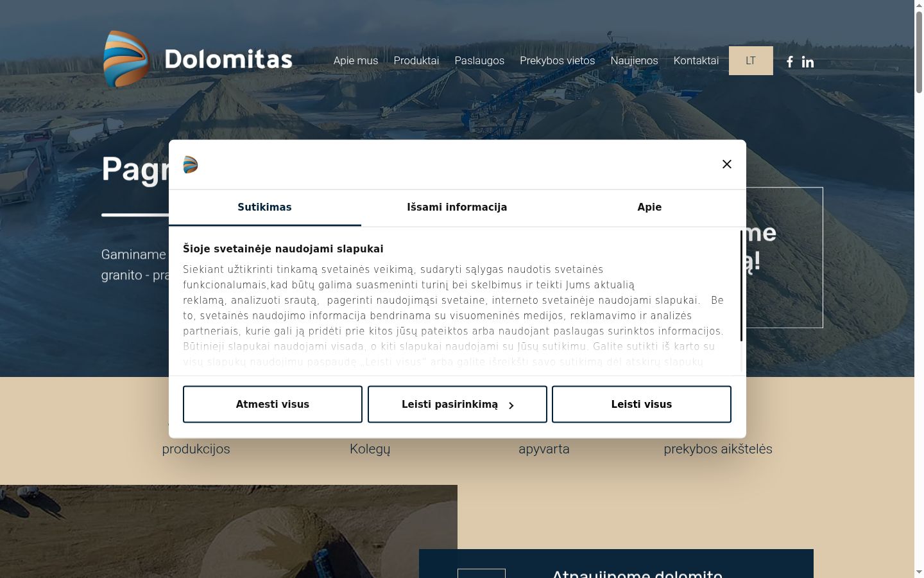Viewport: 924px width, 578px height.
Task: Open the Dolomitas Facebook page icon
Action: (x=790, y=62)
